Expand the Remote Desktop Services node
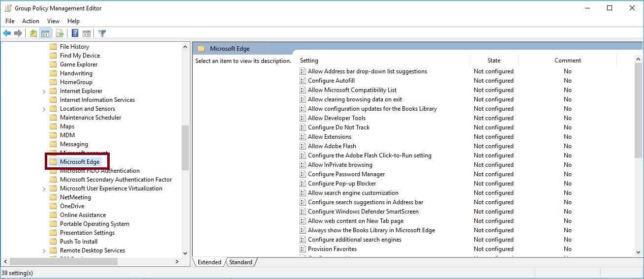 coord(44,251)
